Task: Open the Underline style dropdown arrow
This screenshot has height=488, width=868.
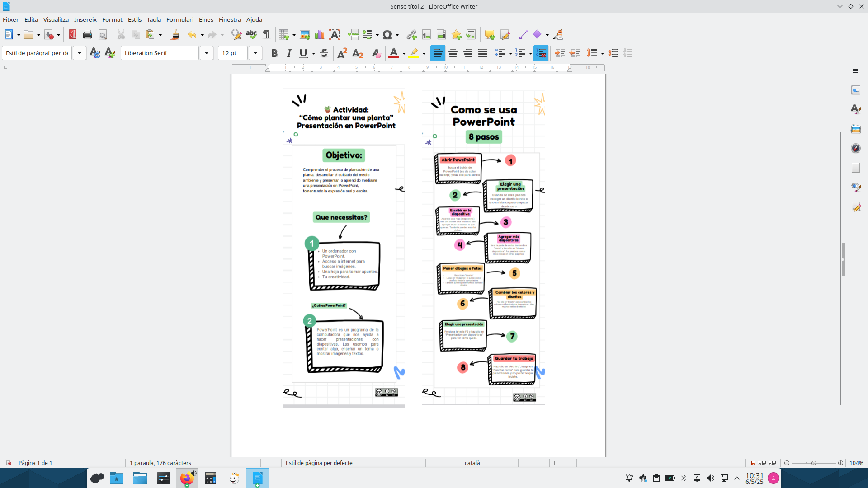Action: (313, 54)
